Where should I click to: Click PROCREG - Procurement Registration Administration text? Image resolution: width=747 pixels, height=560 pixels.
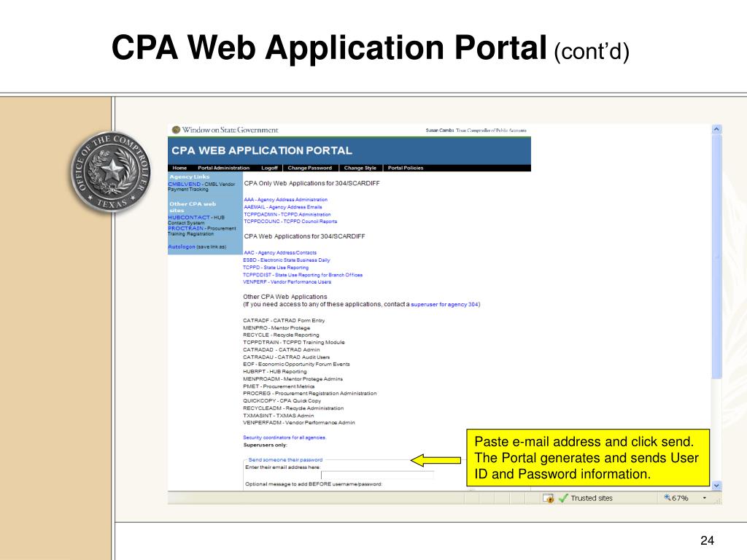coord(309,394)
